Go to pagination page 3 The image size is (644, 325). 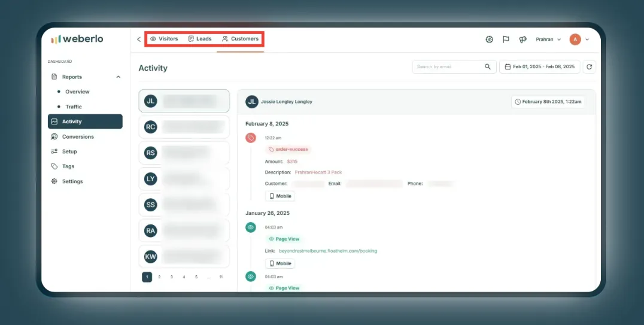coord(172,277)
